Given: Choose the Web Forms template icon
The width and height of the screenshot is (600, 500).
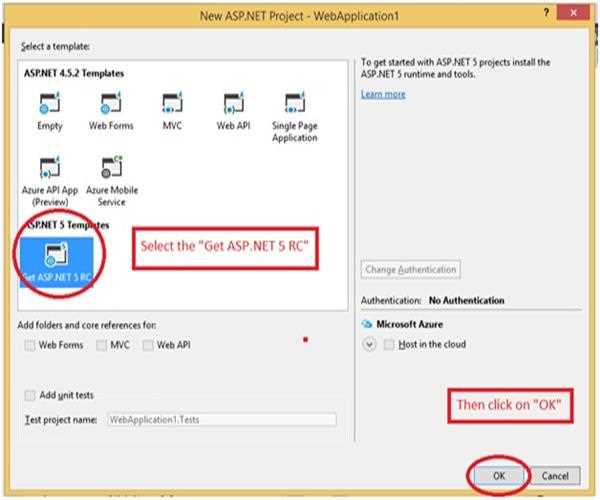Looking at the screenshot, I should 111,106.
